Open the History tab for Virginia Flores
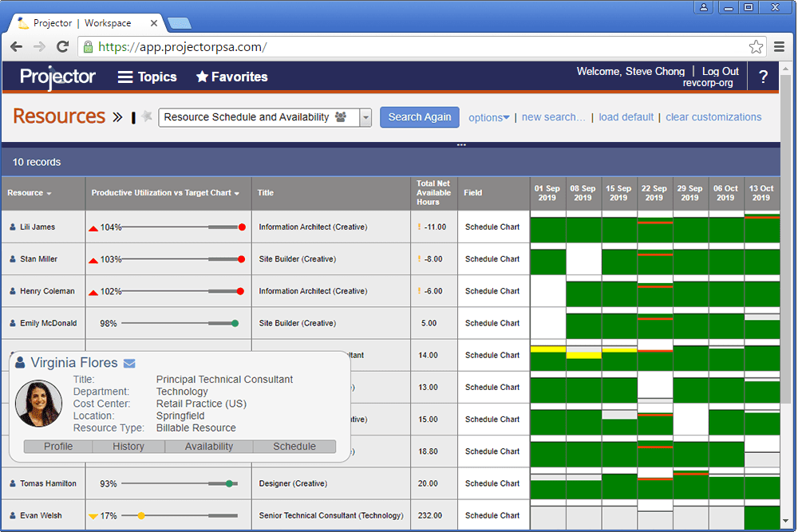Screen dimensions: 798x532 click(x=128, y=447)
